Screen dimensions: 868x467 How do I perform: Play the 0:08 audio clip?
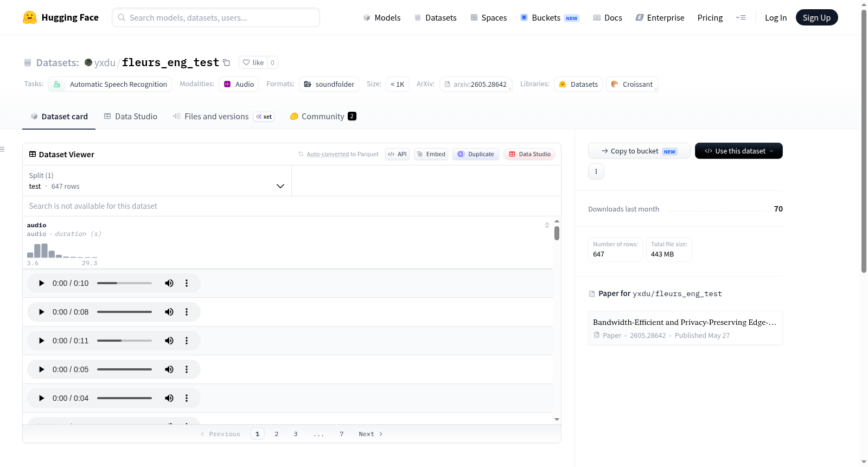(x=41, y=312)
